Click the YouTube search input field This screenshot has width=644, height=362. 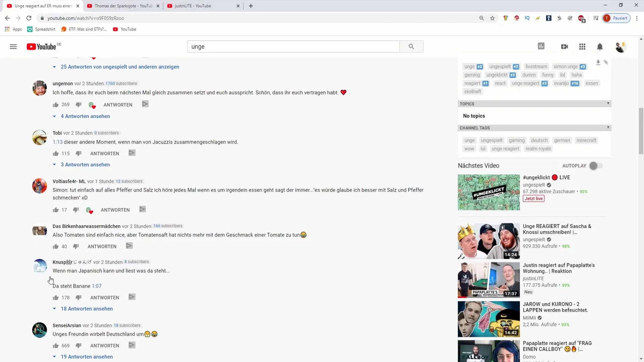pyautogui.click(x=293, y=47)
